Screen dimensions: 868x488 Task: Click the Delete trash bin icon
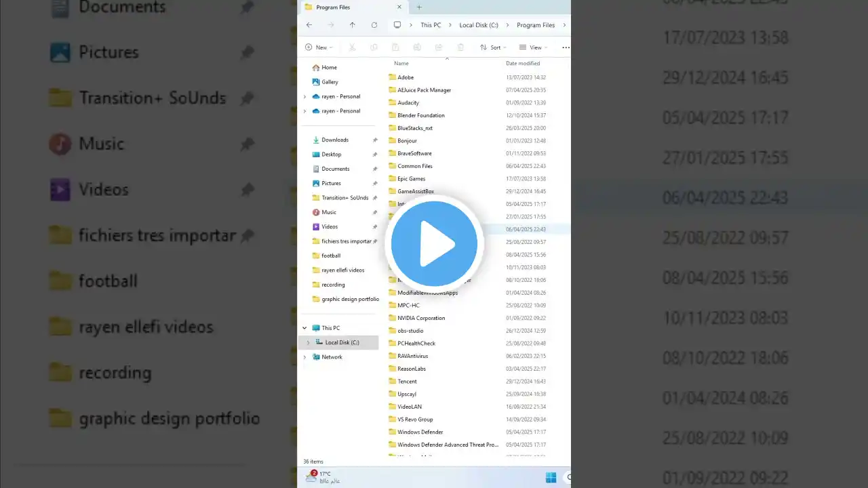pyautogui.click(x=460, y=47)
